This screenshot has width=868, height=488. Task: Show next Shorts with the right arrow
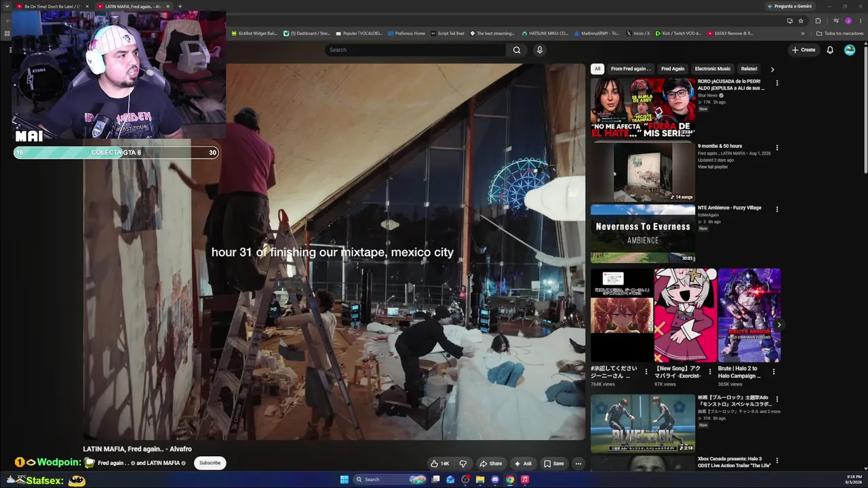[778, 325]
